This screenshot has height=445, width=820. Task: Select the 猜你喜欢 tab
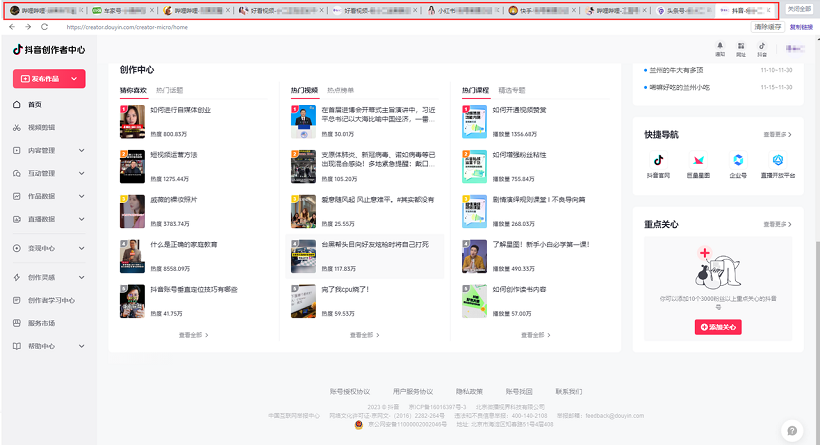point(133,90)
